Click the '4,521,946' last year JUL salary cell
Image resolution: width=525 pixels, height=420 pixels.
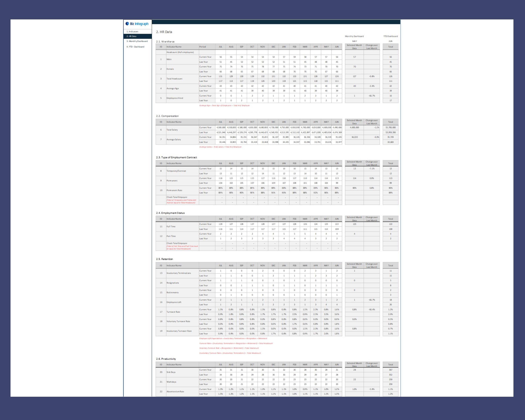[x=220, y=132]
